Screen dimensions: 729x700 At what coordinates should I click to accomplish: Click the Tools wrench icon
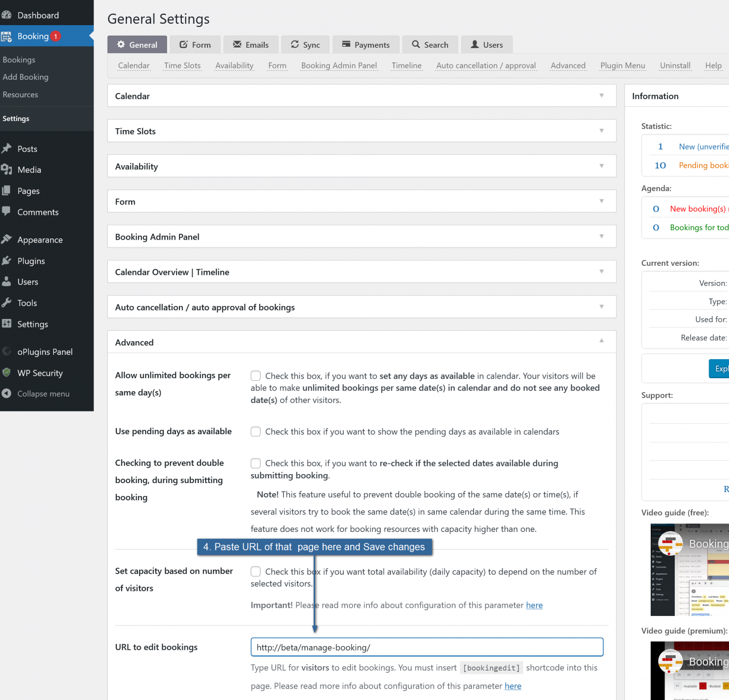7,303
